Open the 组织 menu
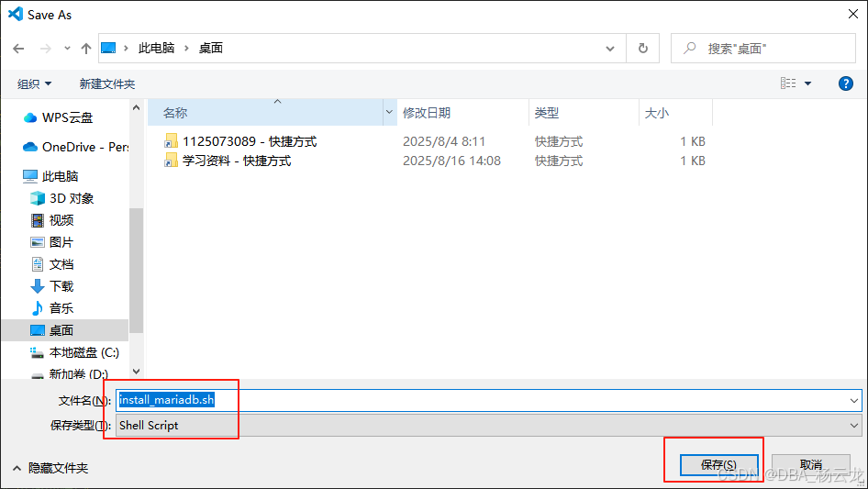Viewport: 868px width, 489px height. click(x=34, y=83)
